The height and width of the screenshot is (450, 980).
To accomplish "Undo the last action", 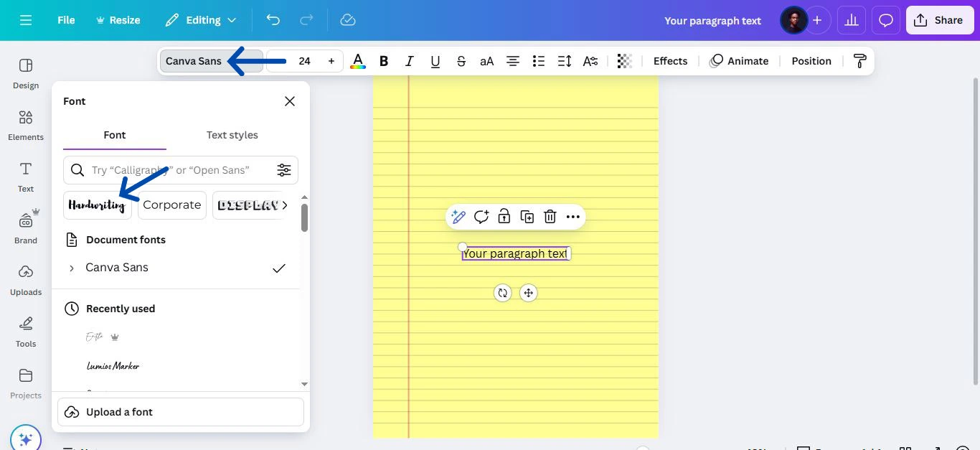I will (273, 20).
